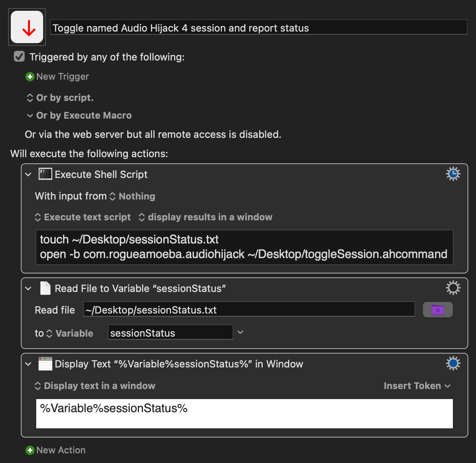Open the 'display results in a window' popup
476x463 pixels.
[x=205, y=217]
